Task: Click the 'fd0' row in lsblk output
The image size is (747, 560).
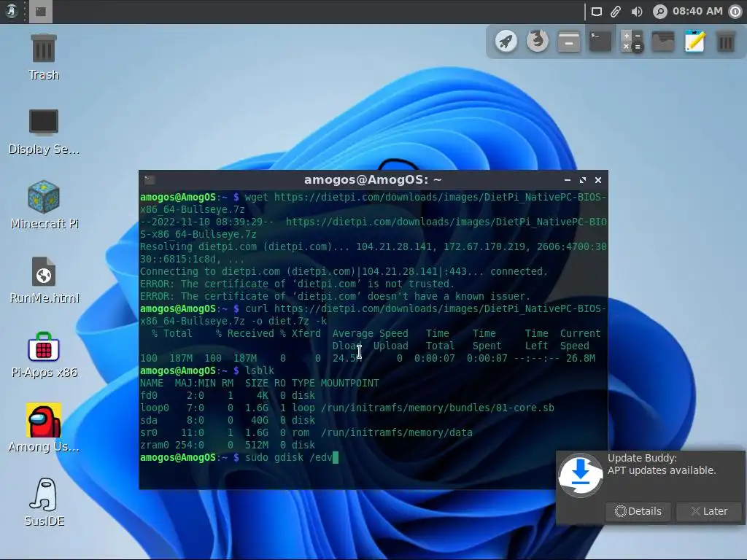Action: click(228, 396)
